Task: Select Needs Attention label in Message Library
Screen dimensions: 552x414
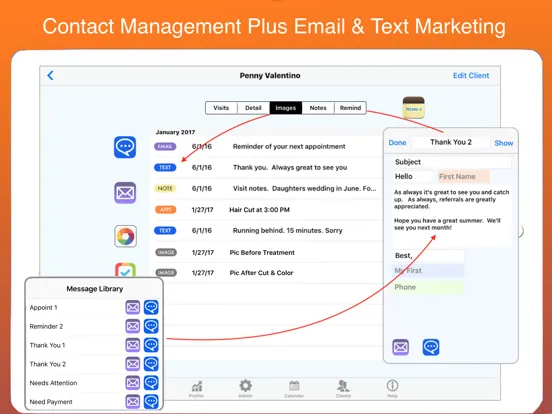Action: (53, 383)
